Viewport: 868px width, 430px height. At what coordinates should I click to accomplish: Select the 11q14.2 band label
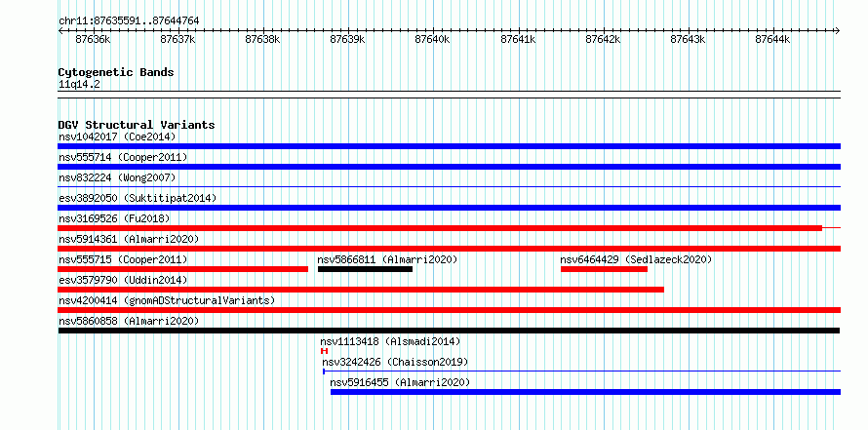pyautogui.click(x=79, y=85)
